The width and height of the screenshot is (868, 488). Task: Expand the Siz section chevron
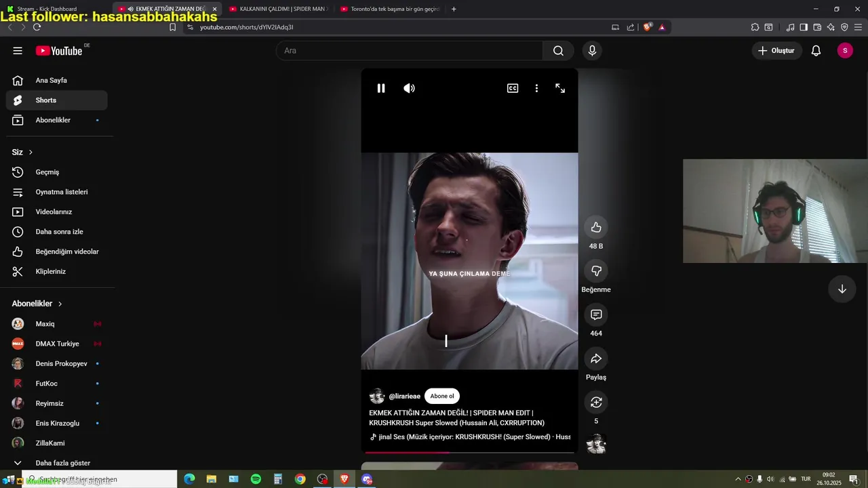tap(31, 152)
